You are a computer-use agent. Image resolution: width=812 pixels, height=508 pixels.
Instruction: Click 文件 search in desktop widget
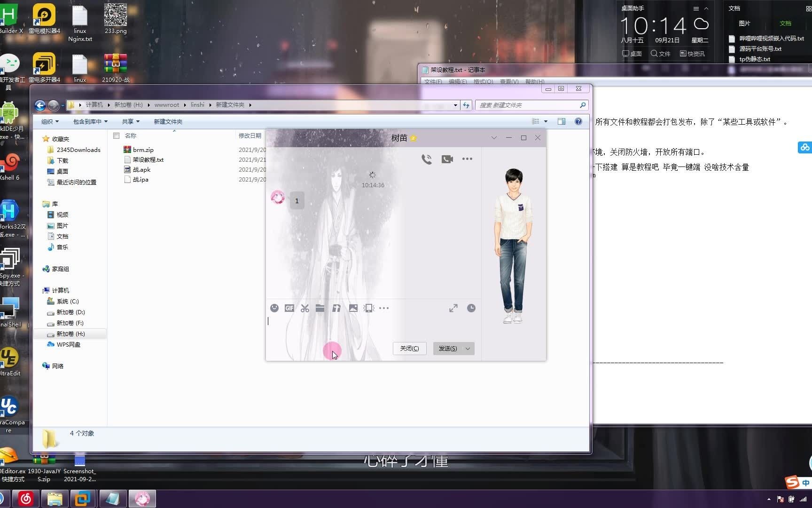click(660, 54)
